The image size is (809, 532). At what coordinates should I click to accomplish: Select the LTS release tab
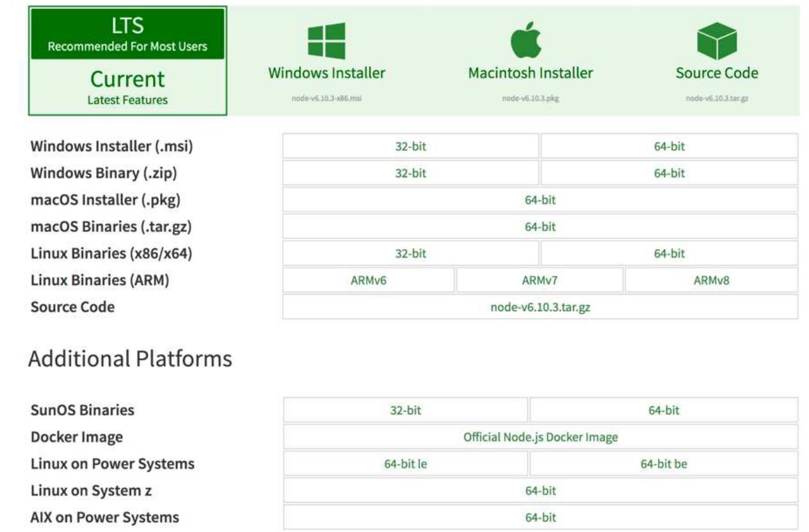pos(128,34)
